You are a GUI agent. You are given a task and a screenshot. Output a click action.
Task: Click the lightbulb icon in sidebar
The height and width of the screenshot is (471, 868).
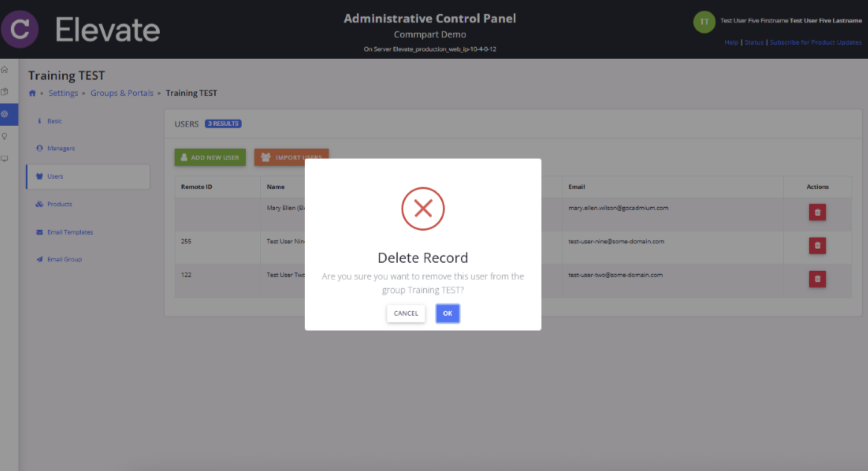coord(5,136)
